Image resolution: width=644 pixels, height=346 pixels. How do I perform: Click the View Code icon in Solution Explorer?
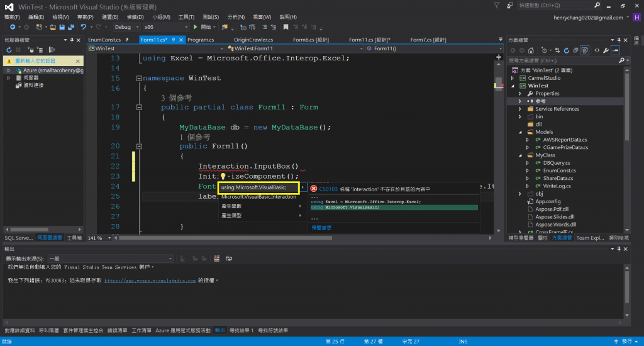click(597, 50)
